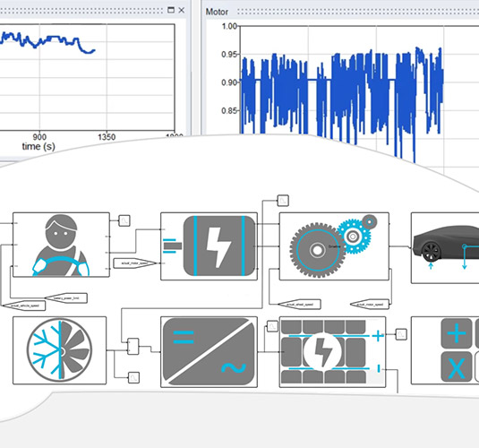
Task: Select the driver model block
Action: [x=61, y=245]
